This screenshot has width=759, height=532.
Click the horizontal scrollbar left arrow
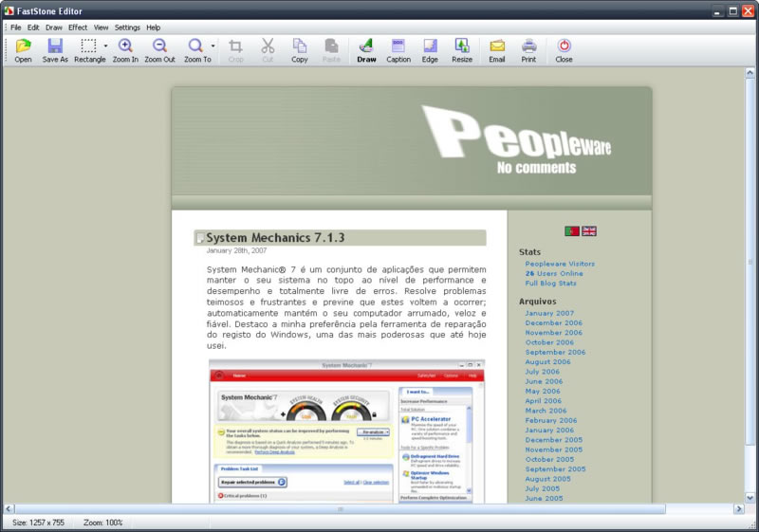point(9,509)
